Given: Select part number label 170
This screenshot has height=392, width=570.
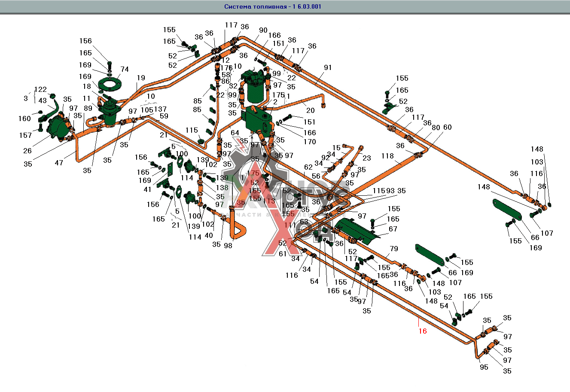Looking at the screenshot, I should click(x=309, y=142).
